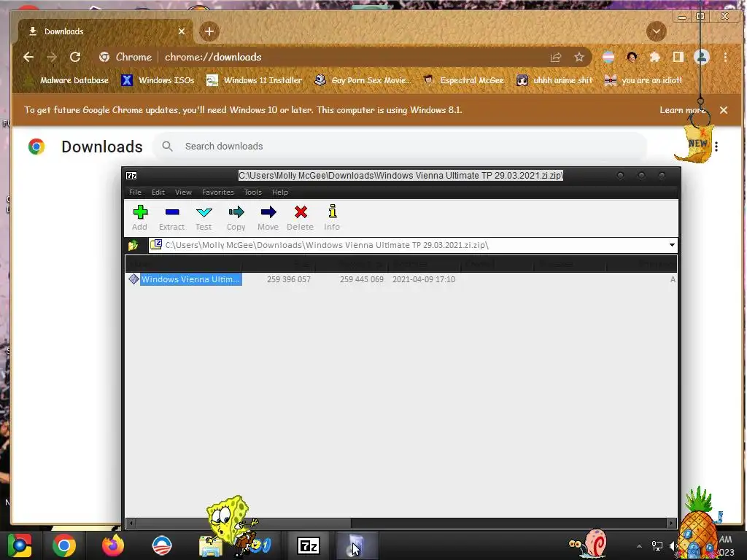Image resolution: width=747 pixels, height=560 pixels.
Task: Open Google Chrome from the taskbar
Action: tap(64, 545)
